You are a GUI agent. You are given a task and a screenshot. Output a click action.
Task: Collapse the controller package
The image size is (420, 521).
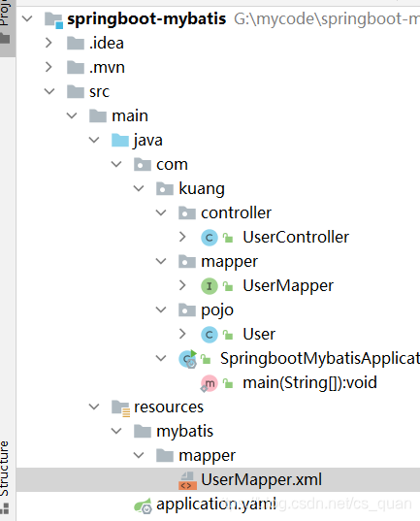point(161,212)
